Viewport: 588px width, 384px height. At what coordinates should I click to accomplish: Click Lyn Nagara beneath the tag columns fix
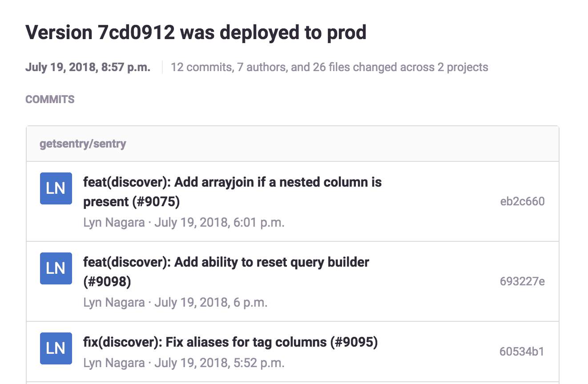(113, 363)
